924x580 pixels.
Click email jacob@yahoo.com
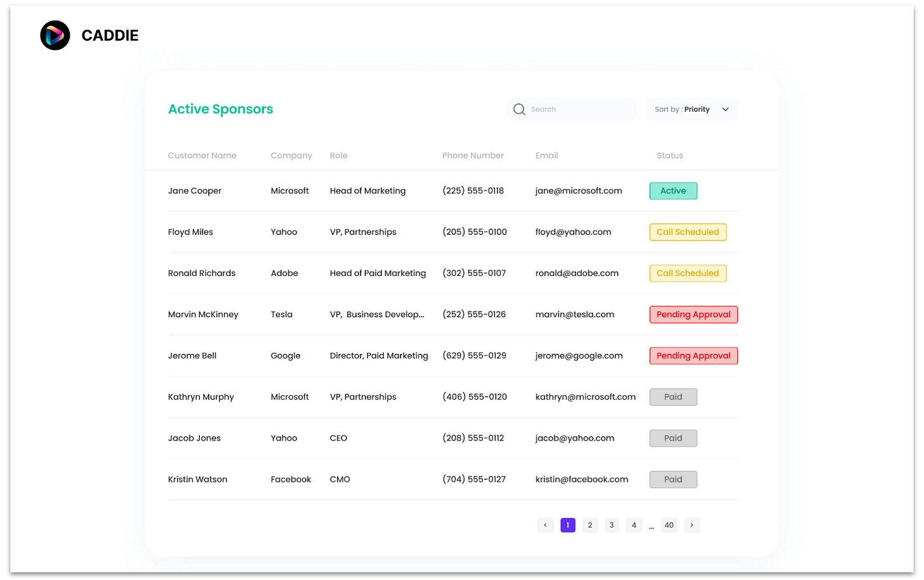(574, 438)
